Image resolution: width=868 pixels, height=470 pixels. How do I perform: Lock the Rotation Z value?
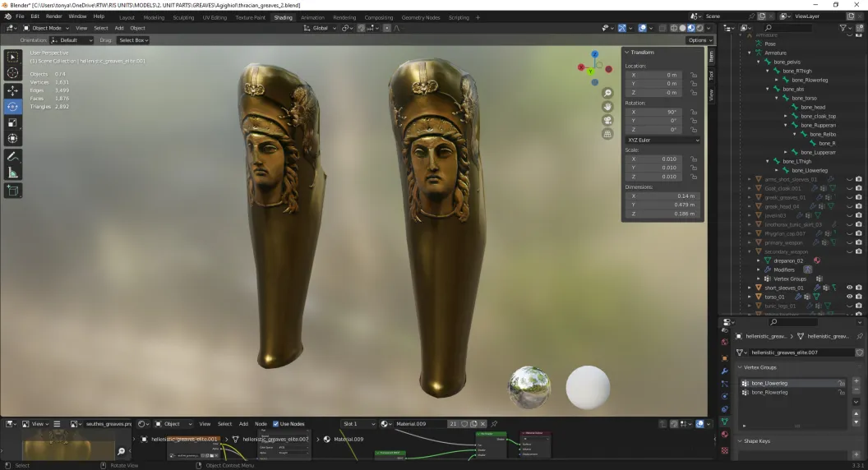point(694,130)
